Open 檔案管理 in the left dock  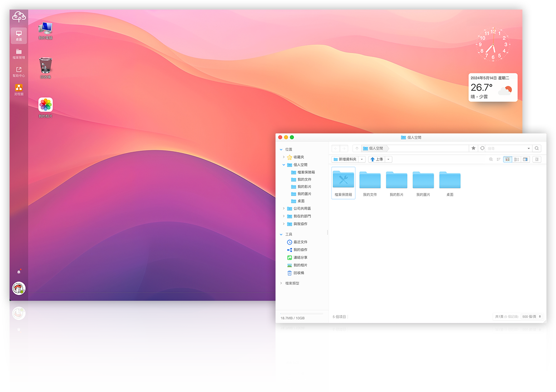point(19,54)
